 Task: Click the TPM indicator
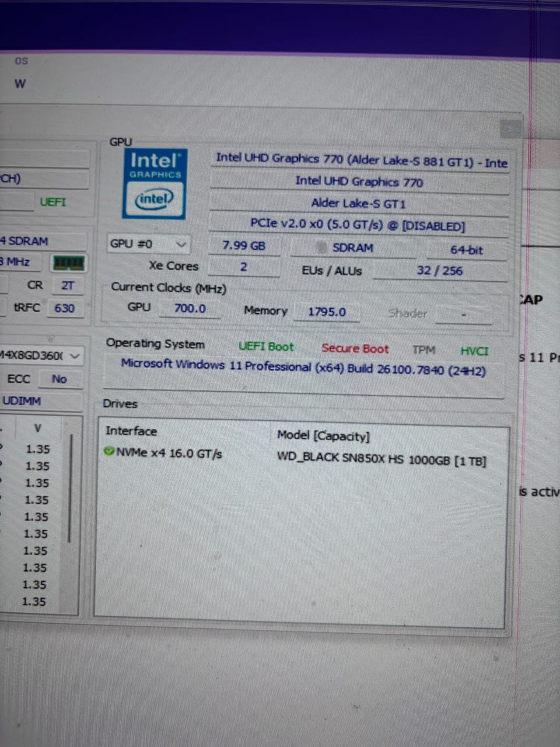pos(423,350)
